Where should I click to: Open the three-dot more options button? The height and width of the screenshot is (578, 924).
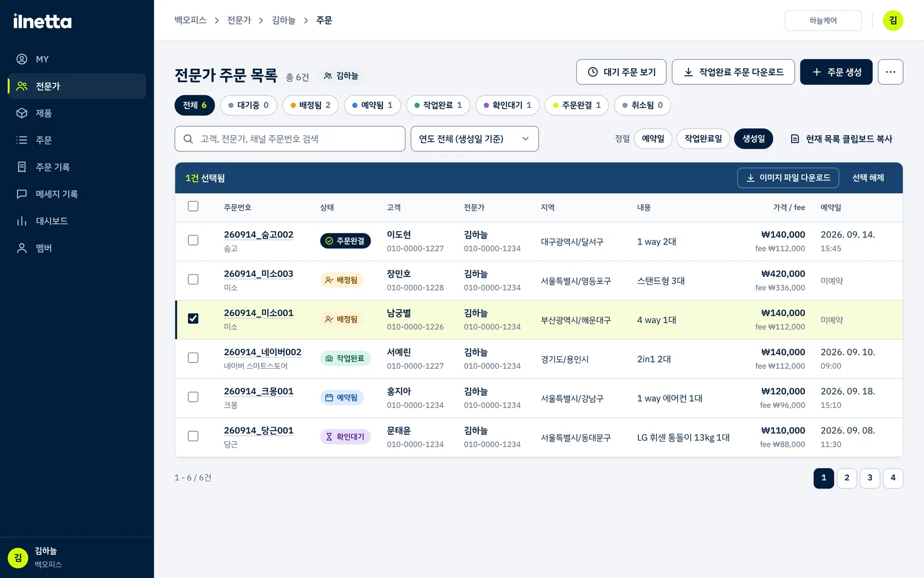click(891, 72)
